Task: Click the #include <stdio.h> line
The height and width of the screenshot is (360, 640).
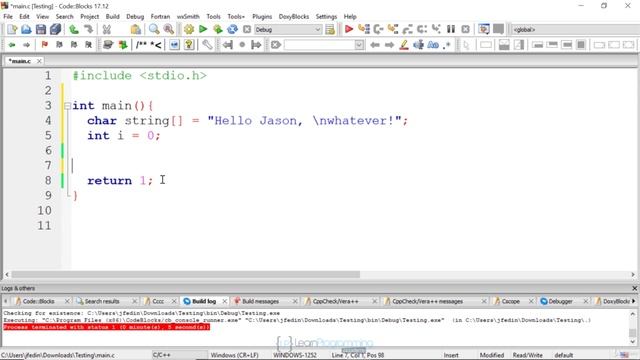Action: pos(140,76)
